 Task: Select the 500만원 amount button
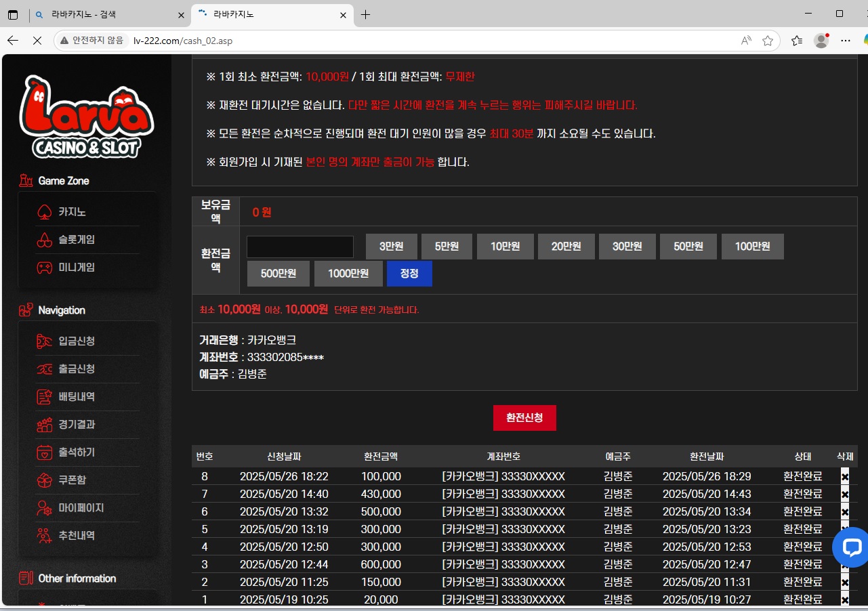pyautogui.click(x=278, y=274)
